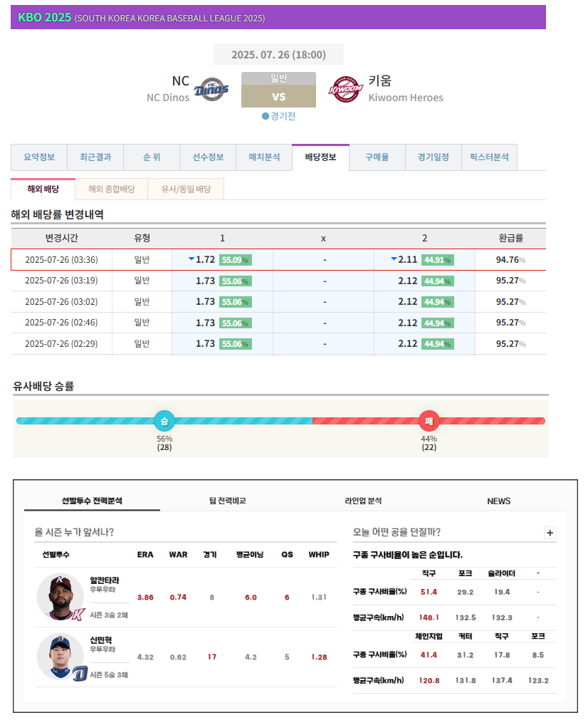The image size is (588, 720).
Task: Click the 2.11 away odds value
Action: pyautogui.click(x=408, y=259)
